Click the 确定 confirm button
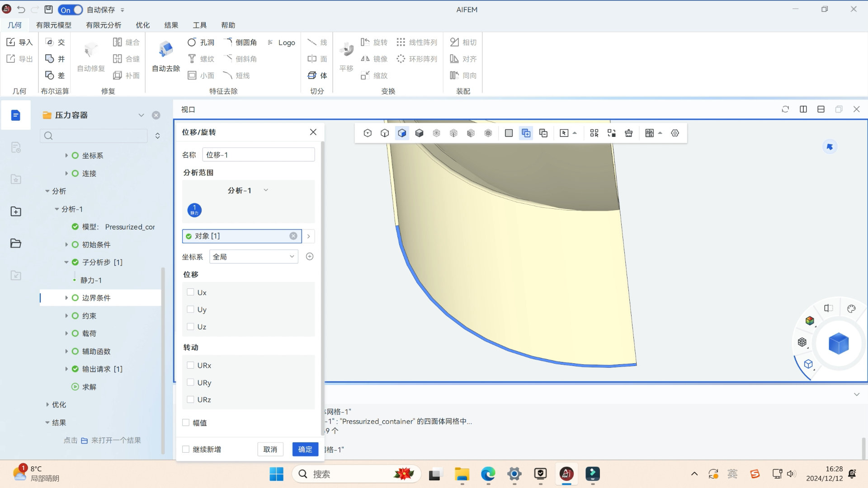 pyautogui.click(x=305, y=449)
